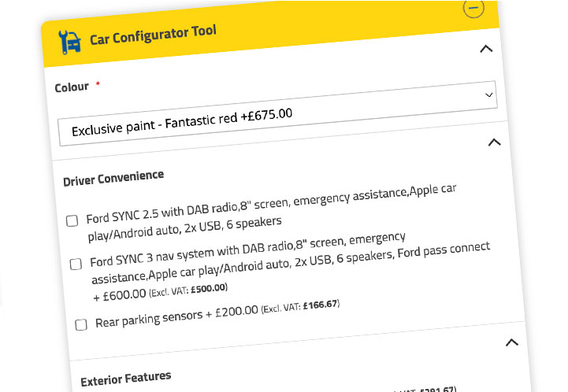This screenshot has height=392, width=568.
Task: Select the Driver Convenience heading
Action: pos(113,177)
